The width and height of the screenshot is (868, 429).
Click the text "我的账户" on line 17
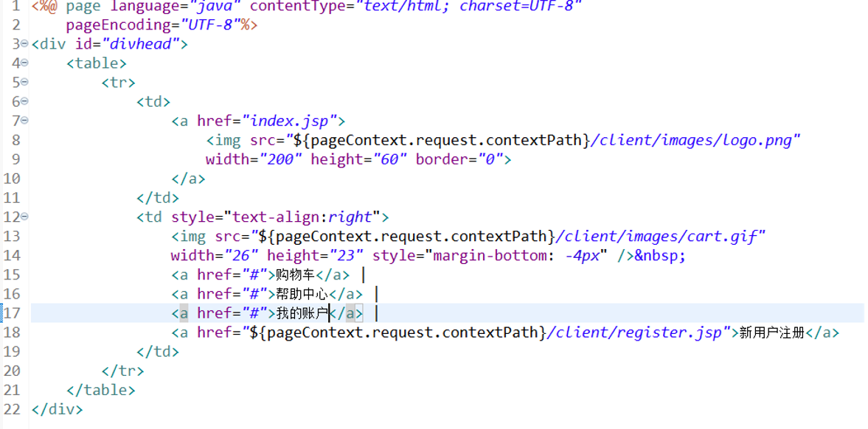click(x=302, y=314)
